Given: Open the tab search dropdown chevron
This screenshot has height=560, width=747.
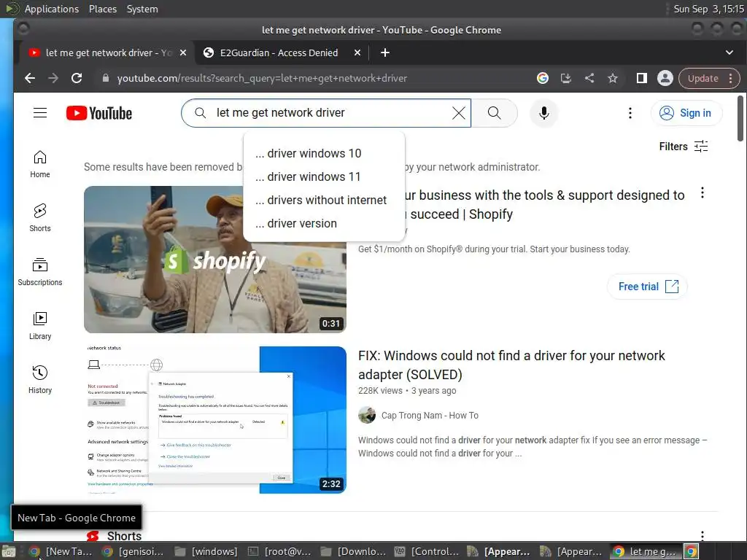Looking at the screenshot, I should 729,52.
